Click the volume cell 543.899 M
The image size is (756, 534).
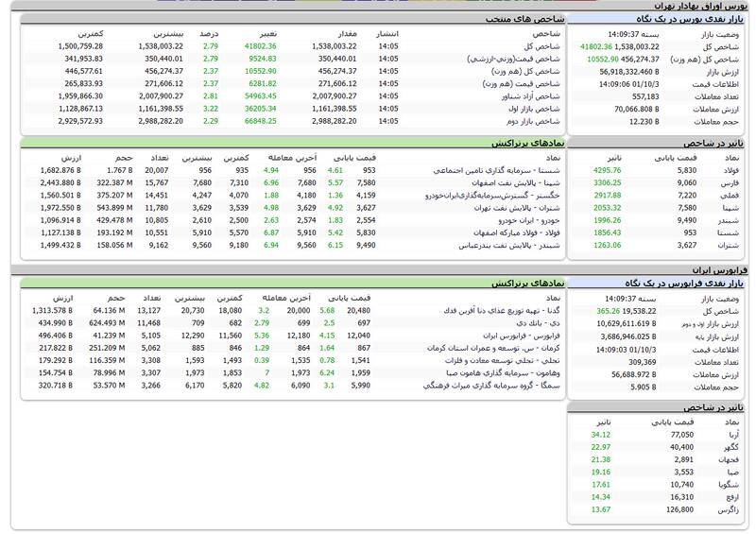point(114,208)
